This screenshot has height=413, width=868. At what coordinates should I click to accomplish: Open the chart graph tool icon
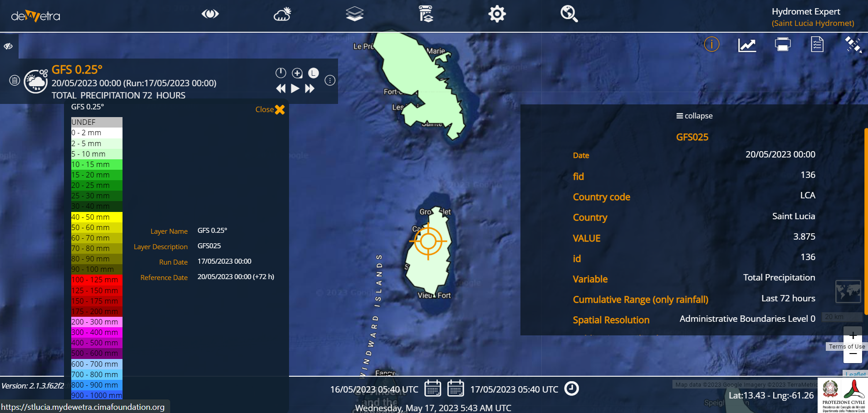coord(747,45)
